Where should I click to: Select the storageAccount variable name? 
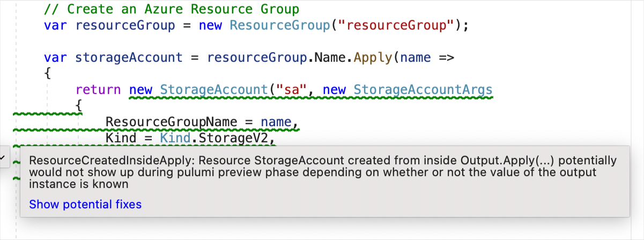[129, 57]
